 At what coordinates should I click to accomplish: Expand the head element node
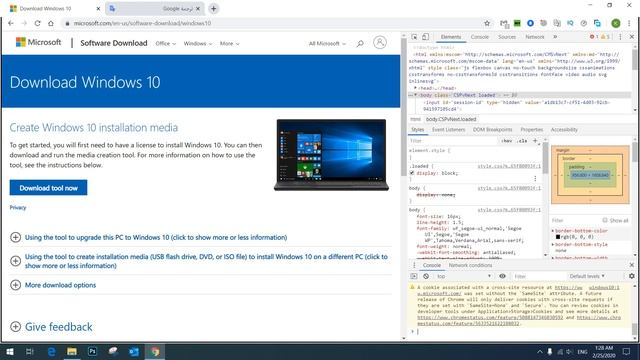pos(416,88)
